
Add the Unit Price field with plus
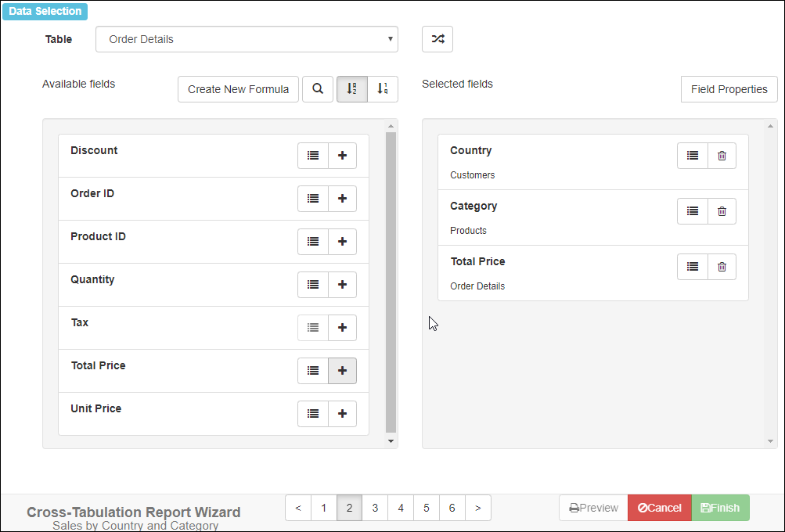coord(342,414)
